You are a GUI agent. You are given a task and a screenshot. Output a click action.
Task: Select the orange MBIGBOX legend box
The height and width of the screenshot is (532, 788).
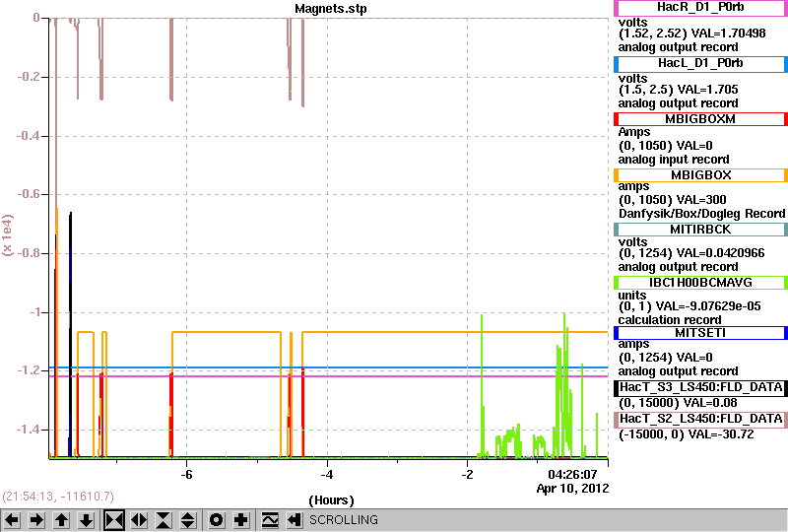[x=700, y=175]
